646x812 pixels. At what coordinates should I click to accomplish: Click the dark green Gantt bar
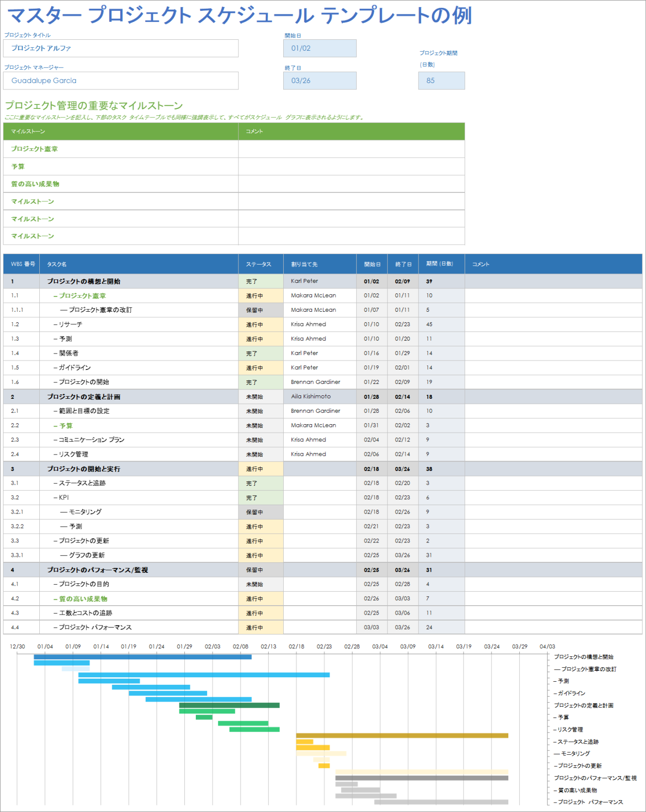(x=229, y=705)
